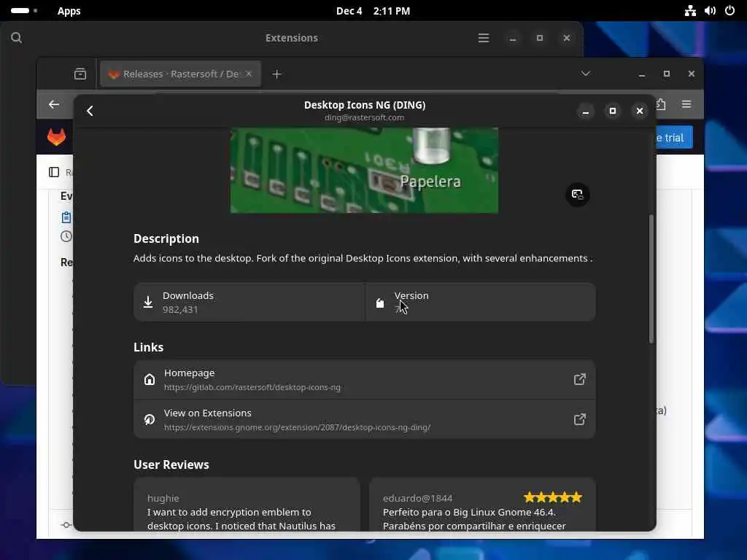Click the DING dialog vertical scrollbar
Screen dimensions: 747x560
(x=651, y=279)
